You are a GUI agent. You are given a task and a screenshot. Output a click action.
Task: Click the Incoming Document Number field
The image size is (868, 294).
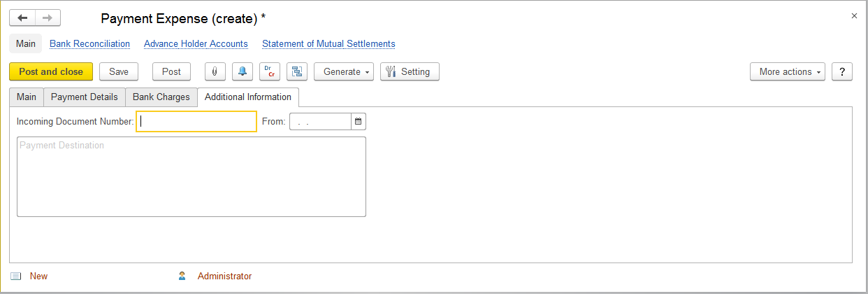pos(196,122)
